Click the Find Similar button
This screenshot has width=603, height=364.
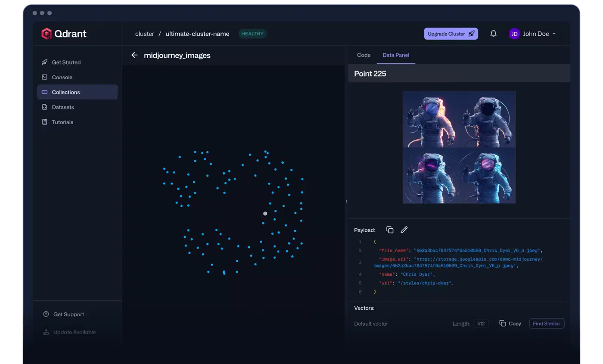click(x=546, y=324)
